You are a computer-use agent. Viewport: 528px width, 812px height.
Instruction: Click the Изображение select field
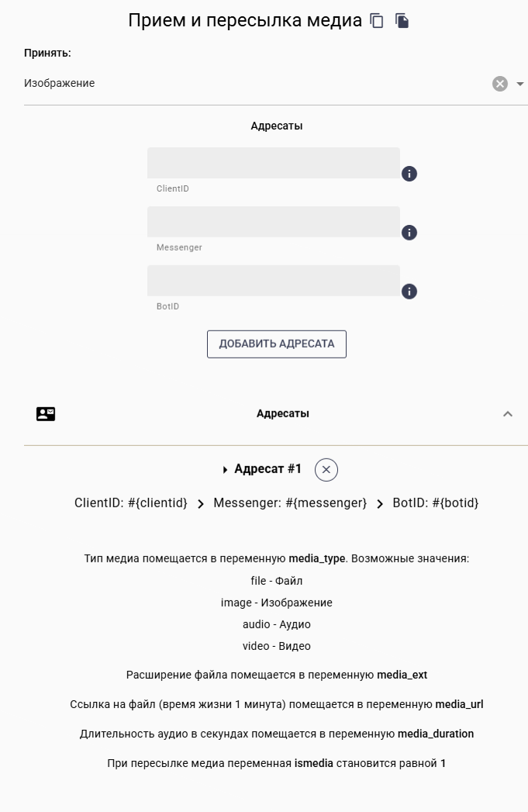(248, 84)
